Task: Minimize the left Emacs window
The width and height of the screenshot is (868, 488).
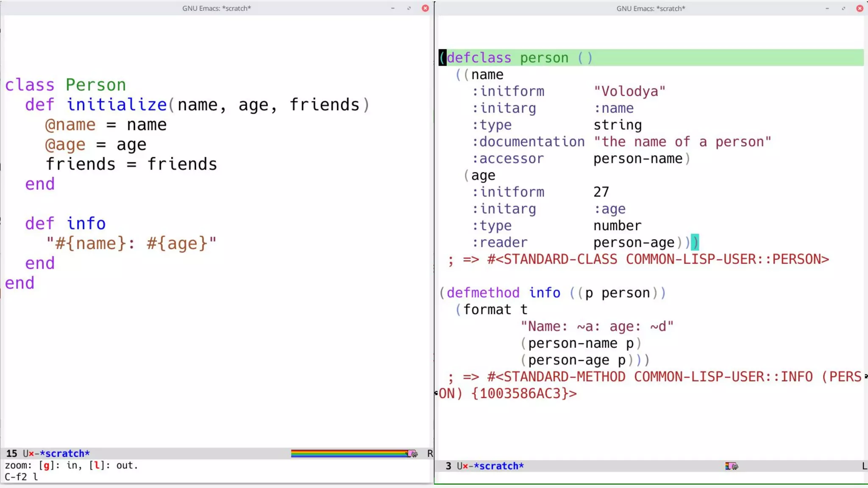Action: click(x=393, y=8)
